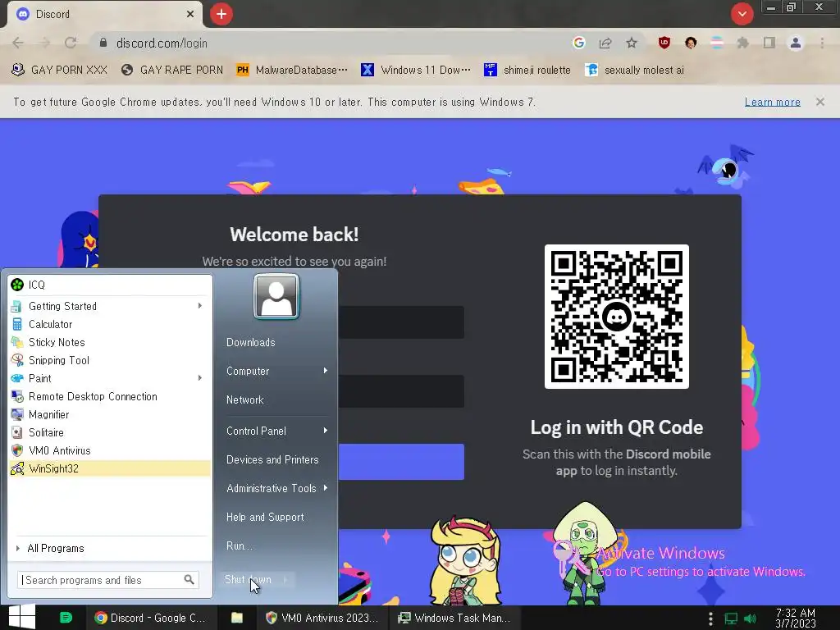
Task: Click the Shut down button
Action: coord(249,580)
